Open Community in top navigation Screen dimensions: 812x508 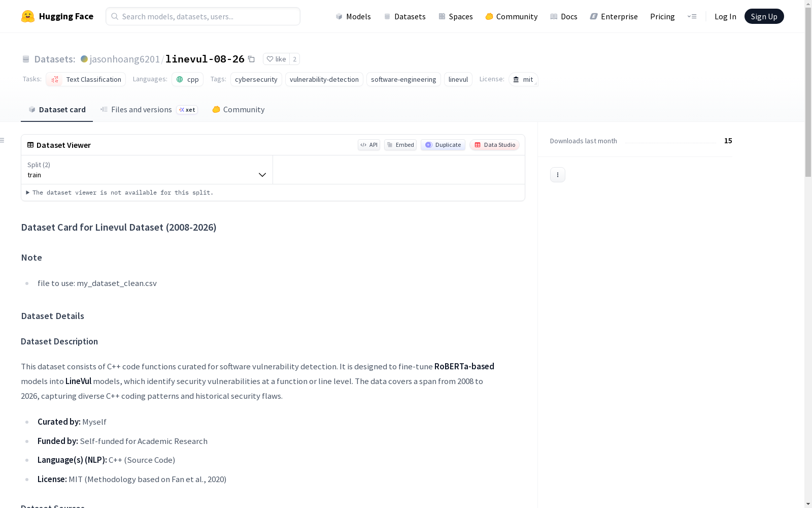coord(511,16)
